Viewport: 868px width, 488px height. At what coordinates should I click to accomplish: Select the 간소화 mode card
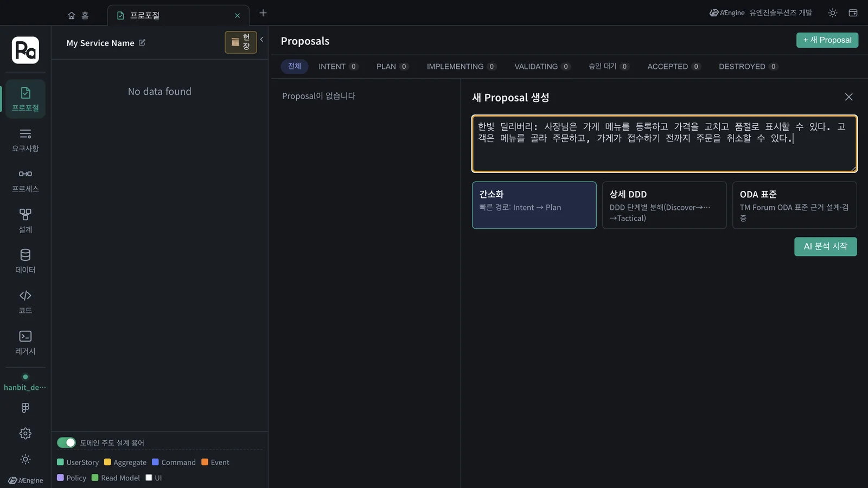coord(534,205)
